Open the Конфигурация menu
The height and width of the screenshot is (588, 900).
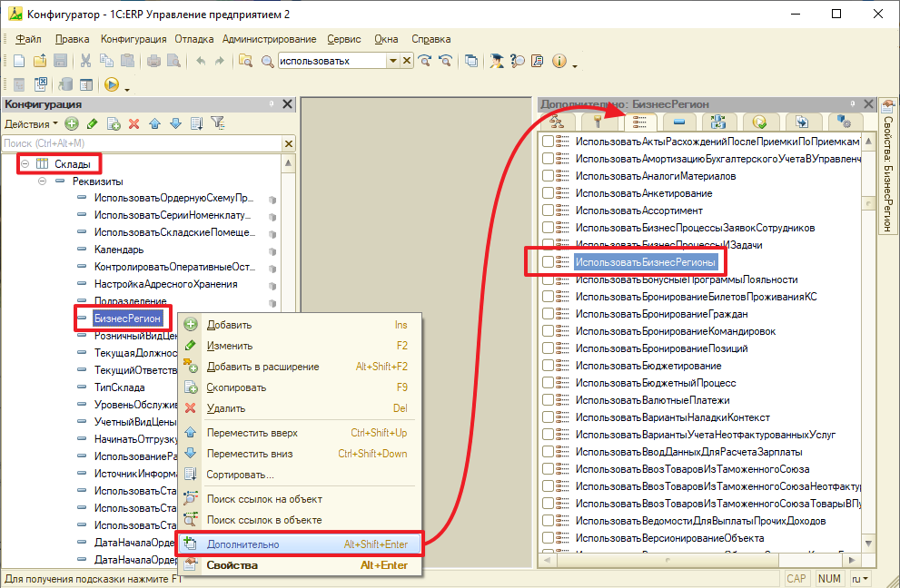pos(134,39)
